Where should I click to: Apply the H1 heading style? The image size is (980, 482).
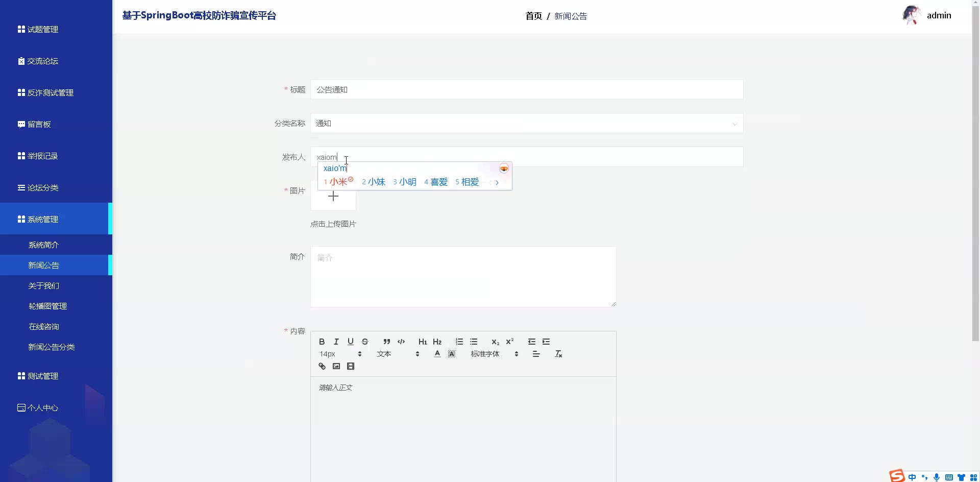pos(423,342)
